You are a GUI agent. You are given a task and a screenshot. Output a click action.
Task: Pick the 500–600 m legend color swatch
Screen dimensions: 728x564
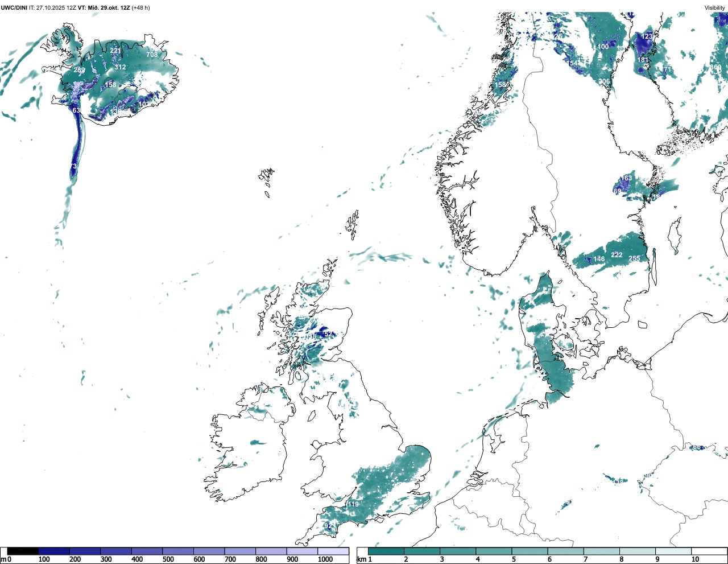pos(178,551)
